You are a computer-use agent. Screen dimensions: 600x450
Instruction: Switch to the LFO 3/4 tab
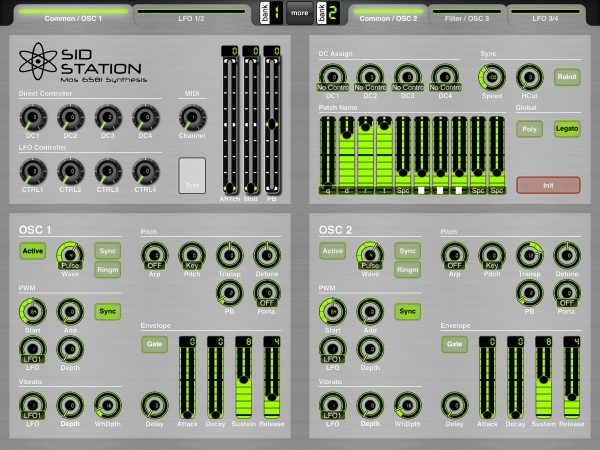pos(545,15)
